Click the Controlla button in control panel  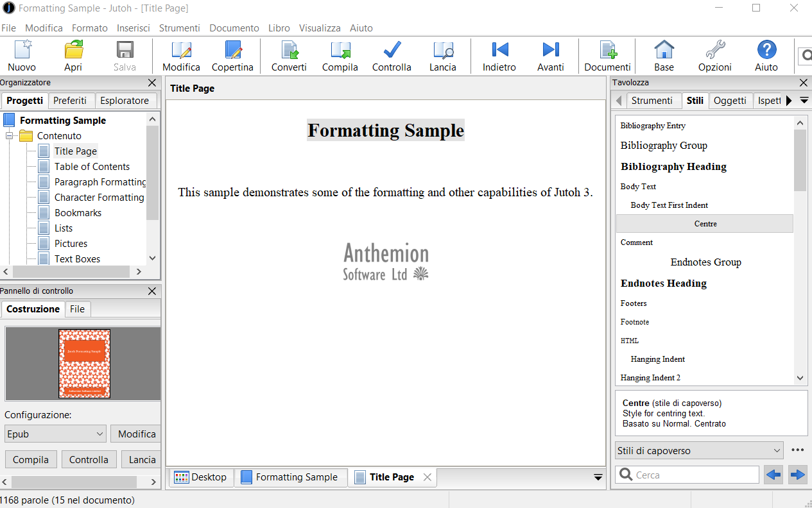click(89, 460)
